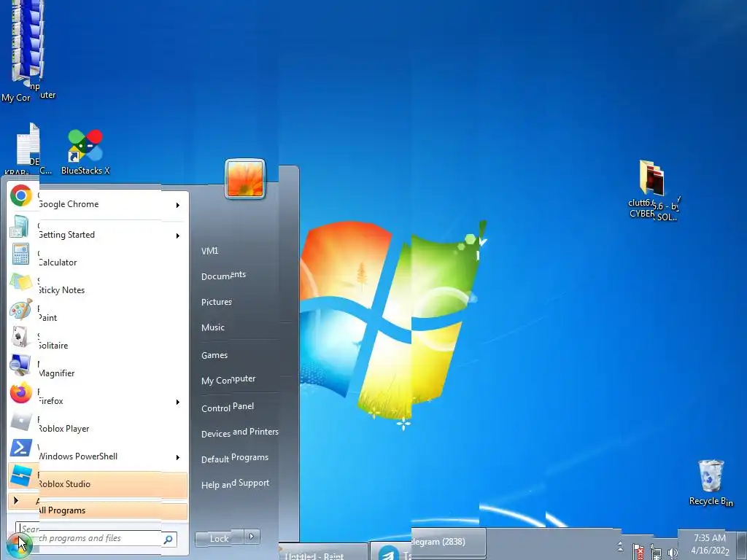Show hidden tray icons arrow
This screenshot has width=747, height=560.
620,545
